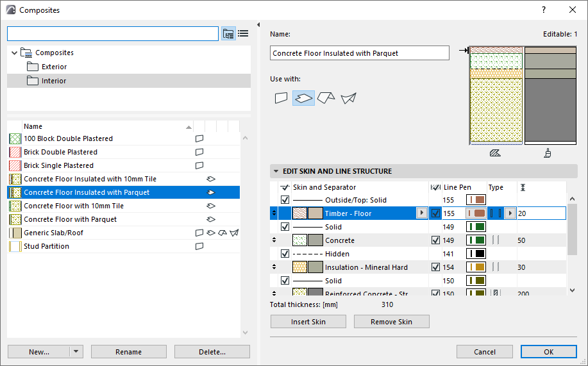Toggle second Solid separator line checkbox
Viewport: 588px width, 366px height.
tap(285, 281)
